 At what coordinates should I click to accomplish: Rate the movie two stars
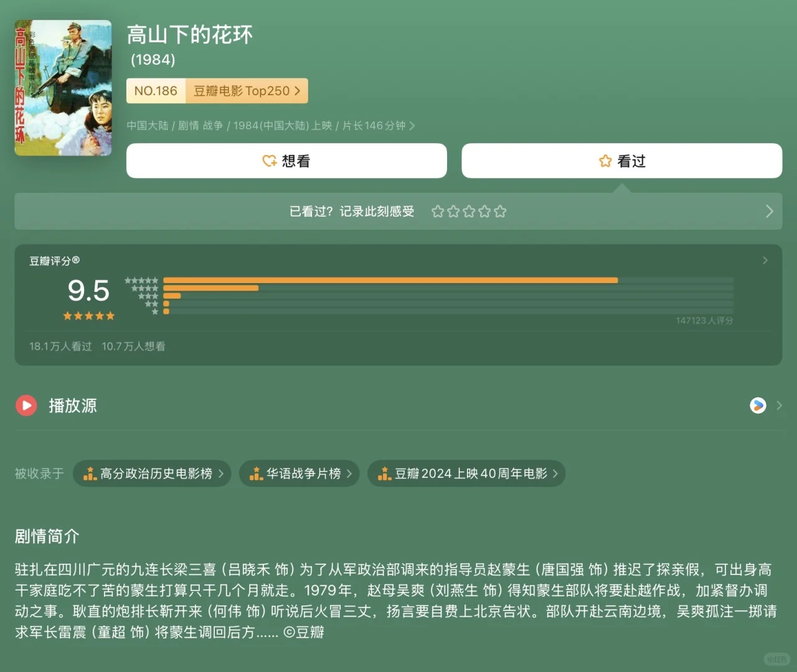tap(453, 212)
